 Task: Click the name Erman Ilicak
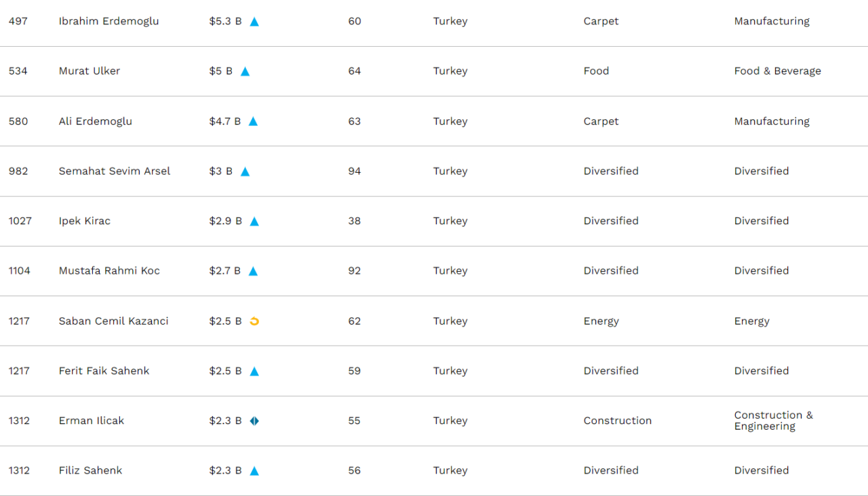(92, 421)
